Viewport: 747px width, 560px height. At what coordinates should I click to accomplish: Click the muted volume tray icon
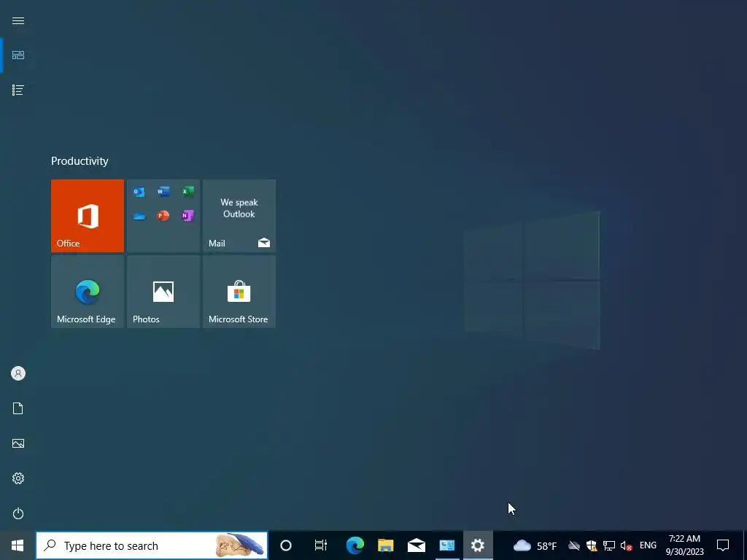click(x=626, y=545)
